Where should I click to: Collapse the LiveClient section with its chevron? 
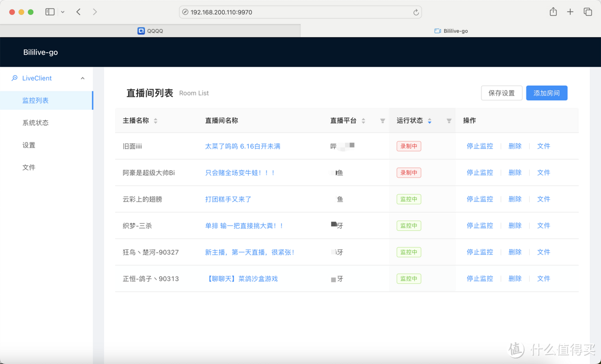82,78
